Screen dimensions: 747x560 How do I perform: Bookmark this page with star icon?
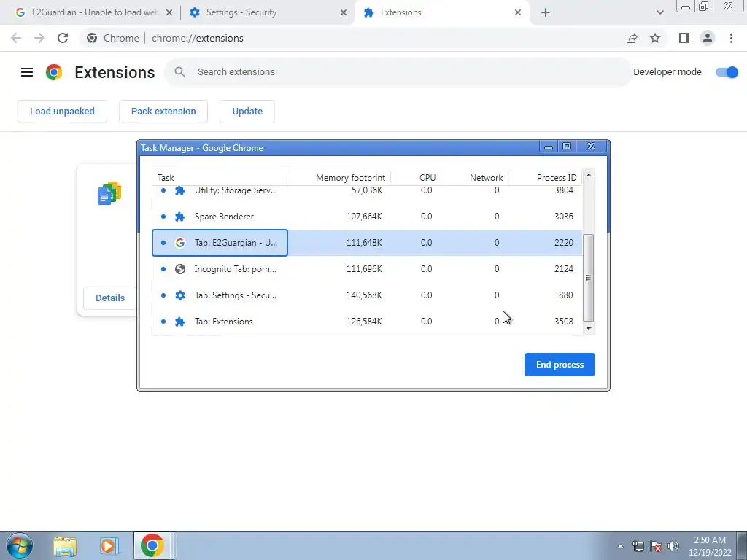[x=655, y=38]
